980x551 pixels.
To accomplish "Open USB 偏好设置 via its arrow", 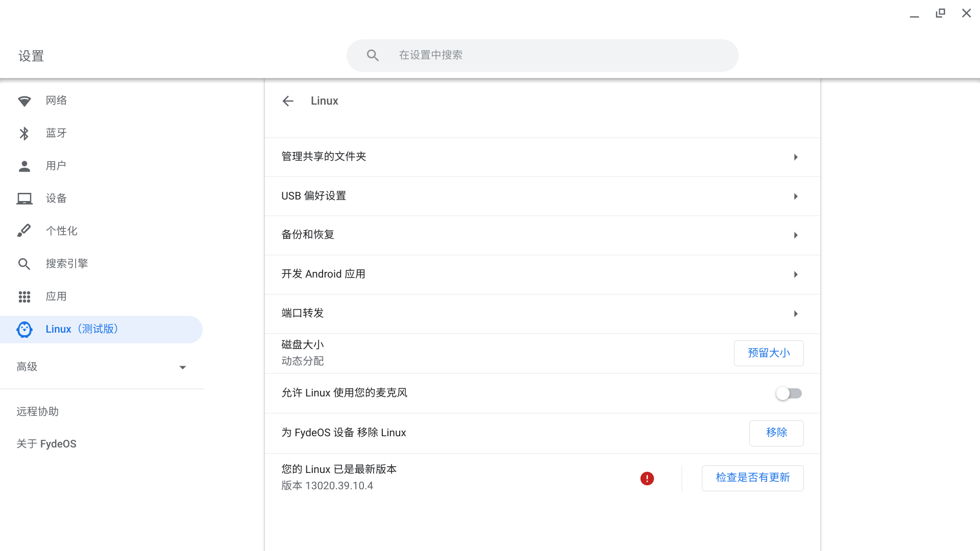I will [795, 196].
